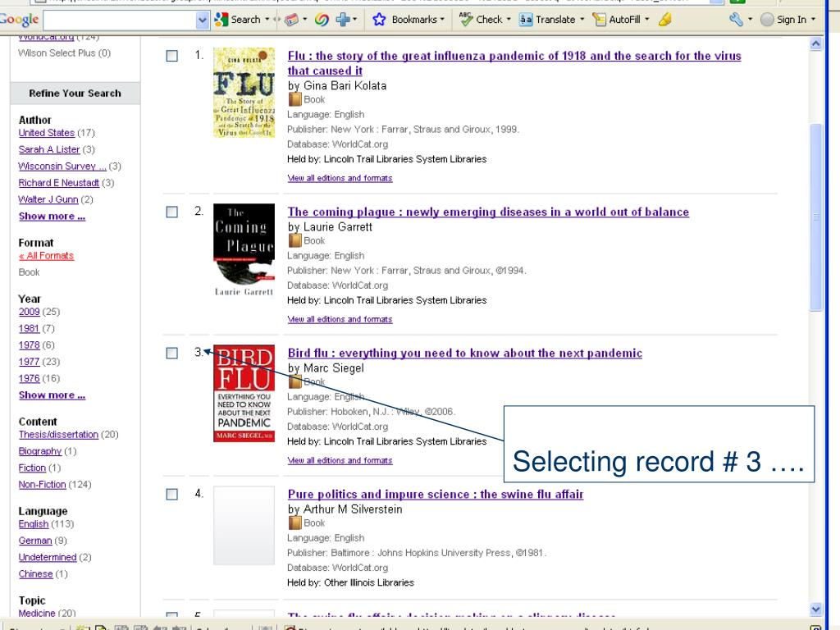The width and height of the screenshot is (840, 630).
Task: Filter by year 2009
Action: 29,312
